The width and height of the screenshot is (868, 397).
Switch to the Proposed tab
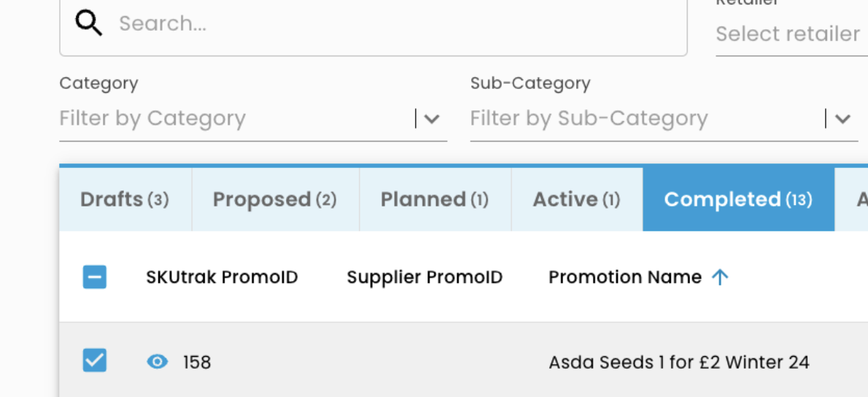pyautogui.click(x=275, y=199)
